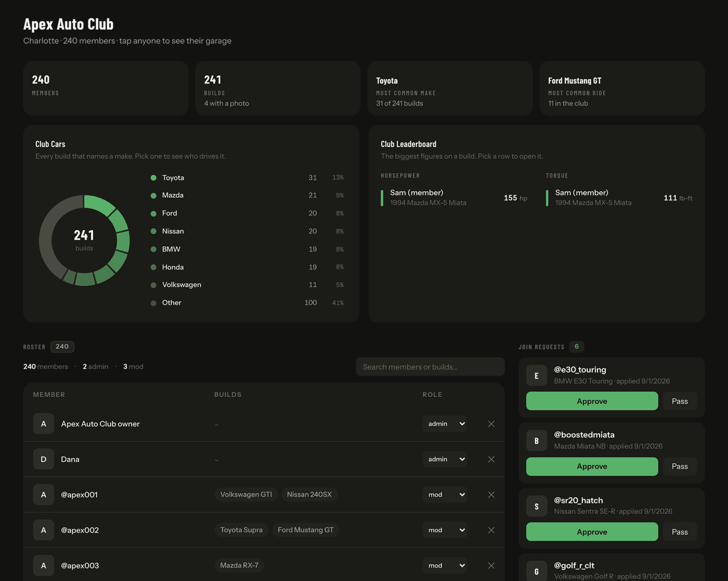Image resolution: width=728 pixels, height=581 pixels.
Task: Select Honda in Club Cars legend
Action: [247, 267]
